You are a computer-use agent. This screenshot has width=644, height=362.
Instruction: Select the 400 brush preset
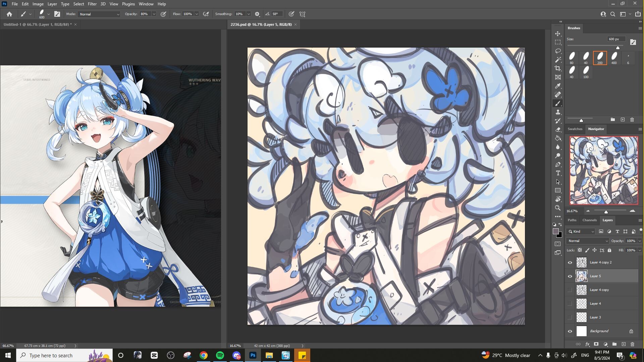click(x=614, y=58)
